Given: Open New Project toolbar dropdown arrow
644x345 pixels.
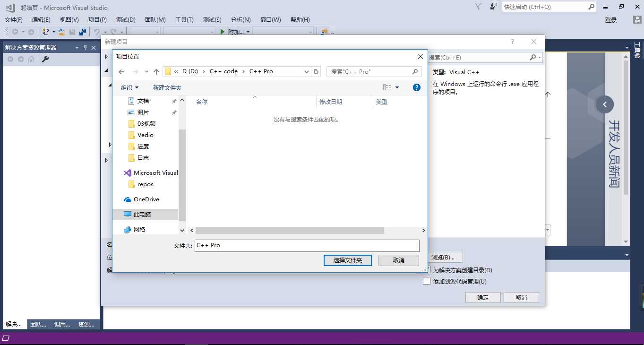Looking at the screenshot, I should click(53, 32).
